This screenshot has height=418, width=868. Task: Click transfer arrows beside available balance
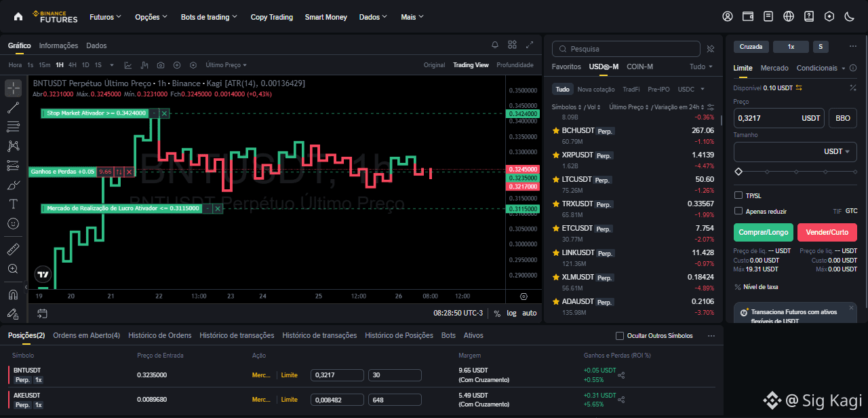pos(799,88)
